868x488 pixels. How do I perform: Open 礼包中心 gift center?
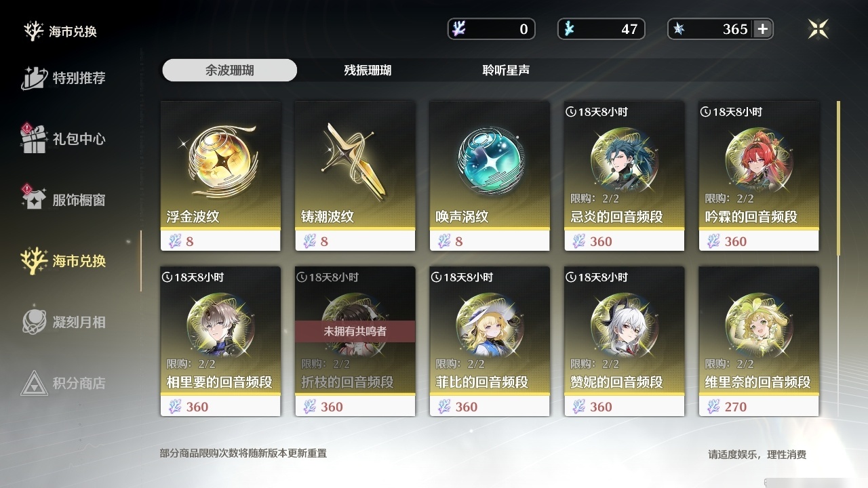click(64, 139)
